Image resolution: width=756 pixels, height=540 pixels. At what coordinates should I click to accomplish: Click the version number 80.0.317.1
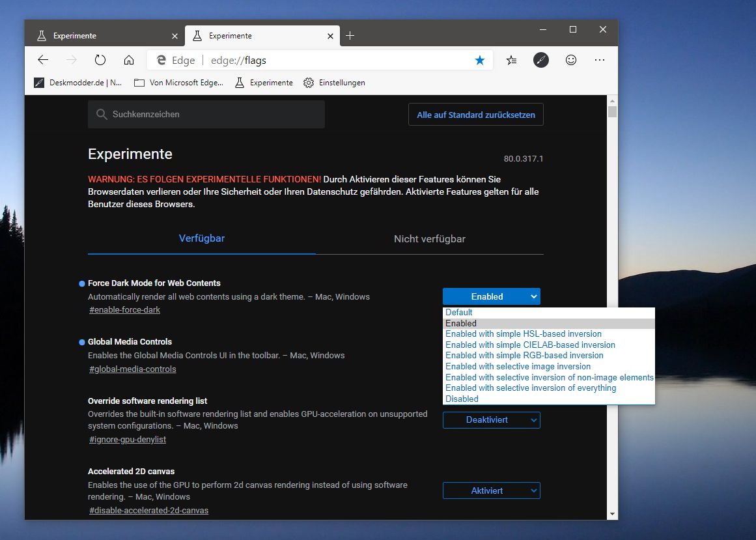(523, 159)
